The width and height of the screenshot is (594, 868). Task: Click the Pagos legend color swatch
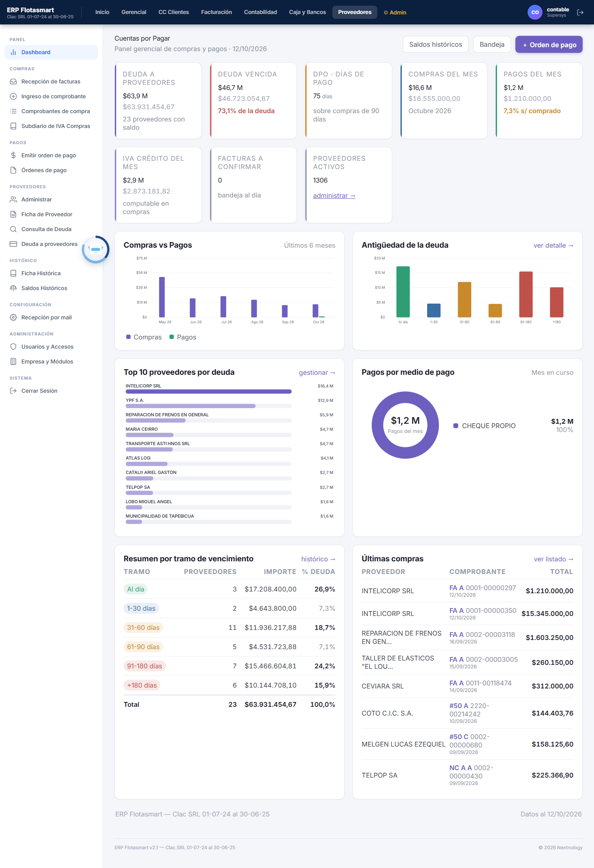pyautogui.click(x=172, y=337)
